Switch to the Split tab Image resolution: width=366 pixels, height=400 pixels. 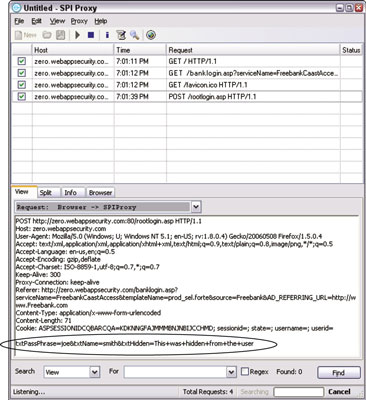tap(45, 192)
